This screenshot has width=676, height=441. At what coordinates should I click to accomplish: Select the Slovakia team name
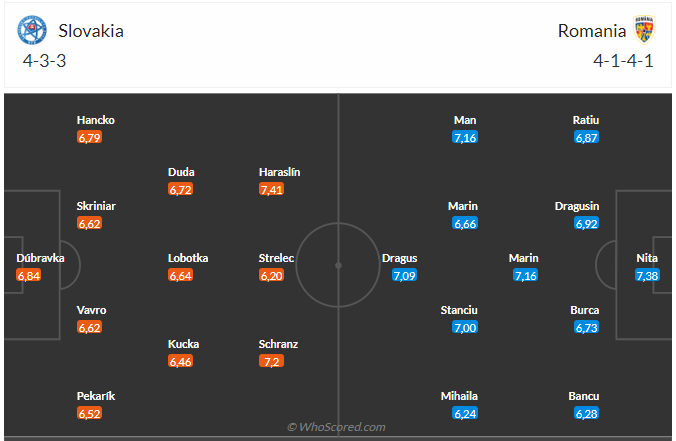[91, 30]
